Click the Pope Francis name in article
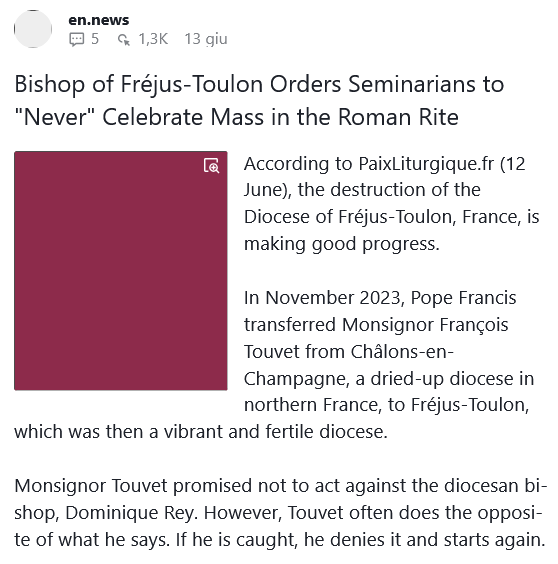This screenshot has height=564, width=558. pyautogui.click(x=463, y=298)
